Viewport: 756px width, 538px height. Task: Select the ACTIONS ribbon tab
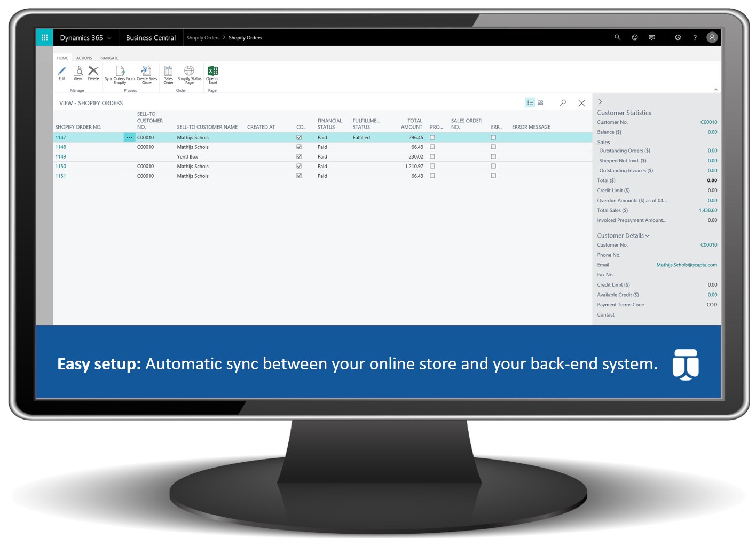pyautogui.click(x=84, y=58)
